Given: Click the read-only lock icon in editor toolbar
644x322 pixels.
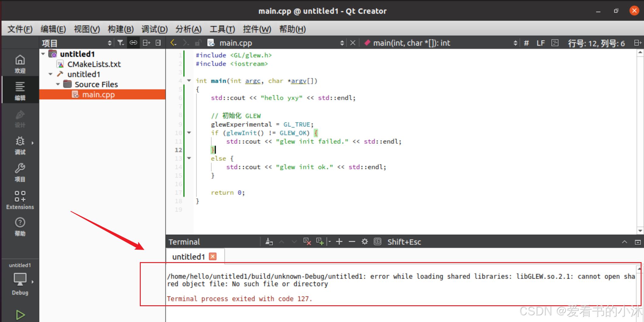Looking at the screenshot, I should (x=198, y=43).
